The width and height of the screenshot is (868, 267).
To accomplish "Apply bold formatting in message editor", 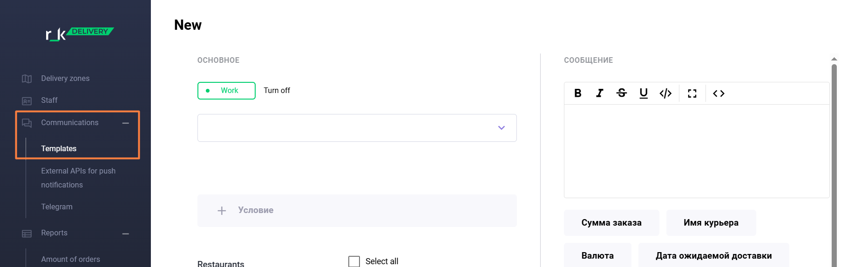I will click(577, 93).
